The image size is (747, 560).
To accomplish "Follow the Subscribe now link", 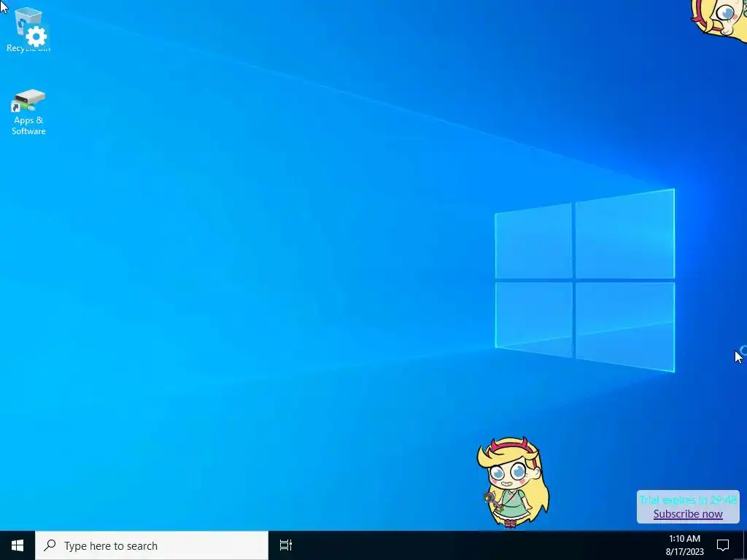I will point(688,514).
